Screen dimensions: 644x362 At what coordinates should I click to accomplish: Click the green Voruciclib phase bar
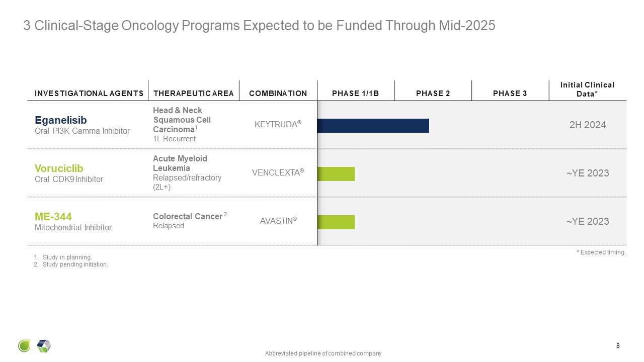[336, 174]
